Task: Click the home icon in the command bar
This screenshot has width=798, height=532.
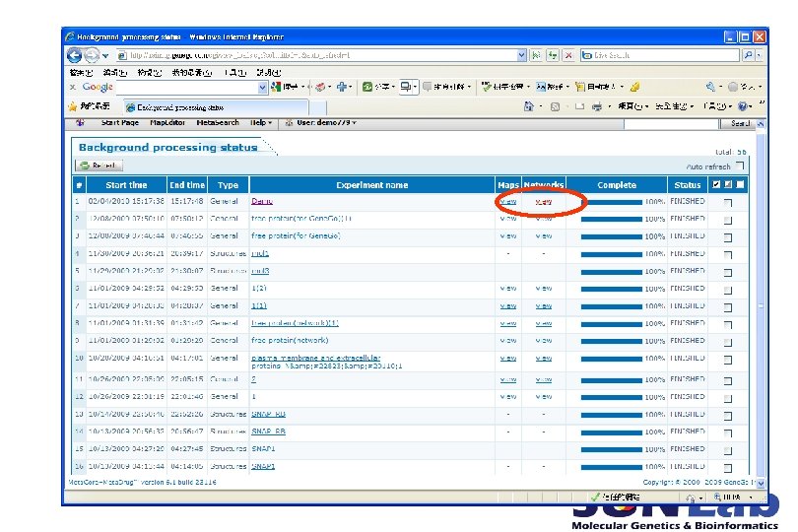Action: 529,105
